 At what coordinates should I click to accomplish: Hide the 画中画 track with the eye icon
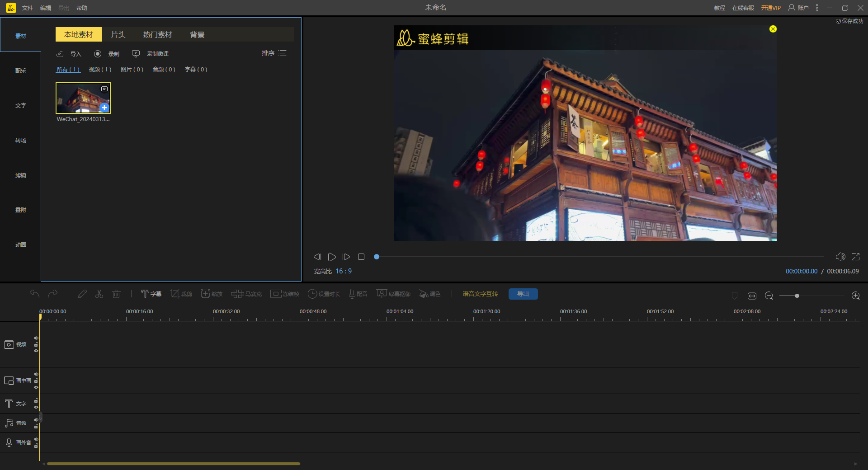[36, 387]
